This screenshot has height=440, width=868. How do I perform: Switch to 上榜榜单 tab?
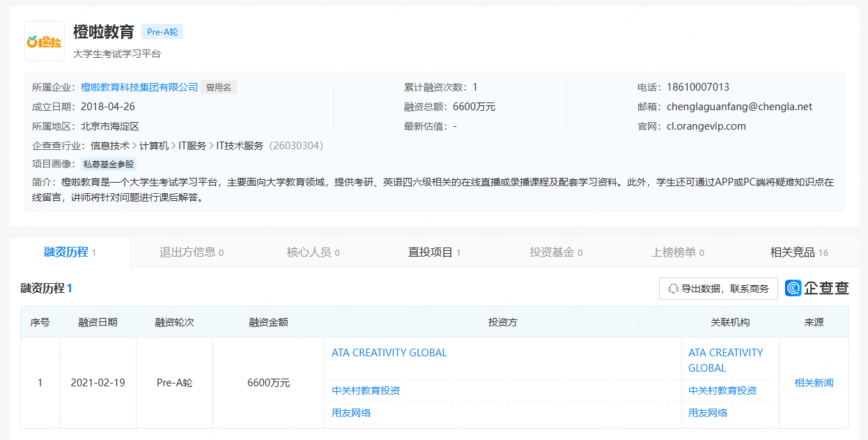pos(678,252)
